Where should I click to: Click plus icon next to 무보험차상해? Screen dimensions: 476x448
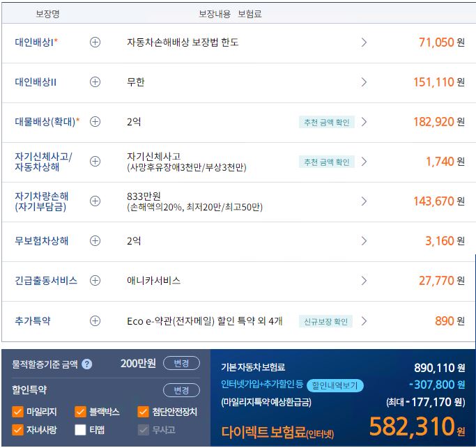pyautogui.click(x=95, y=240)
